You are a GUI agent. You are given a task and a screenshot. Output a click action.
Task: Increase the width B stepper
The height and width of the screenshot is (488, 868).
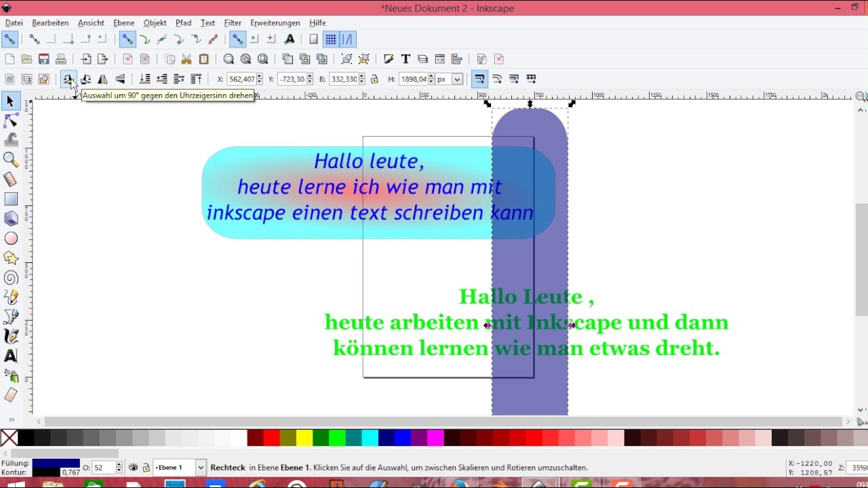tap(361, 76)
